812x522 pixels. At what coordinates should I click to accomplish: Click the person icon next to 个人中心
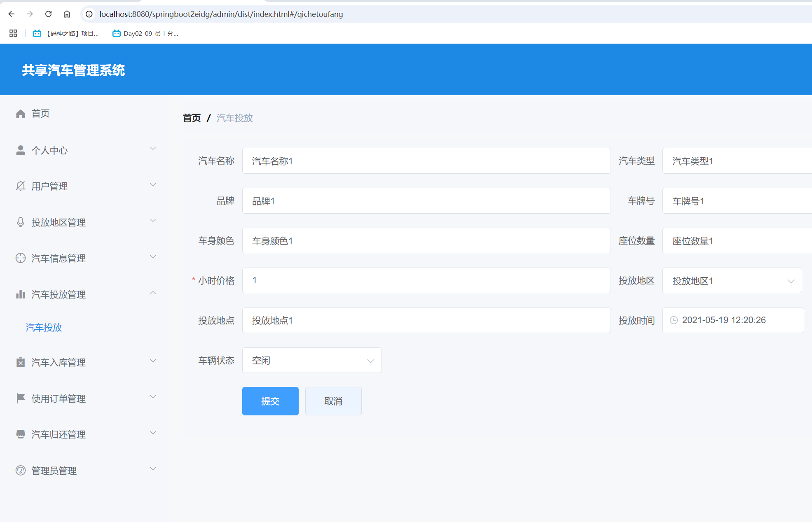(21, 150)
